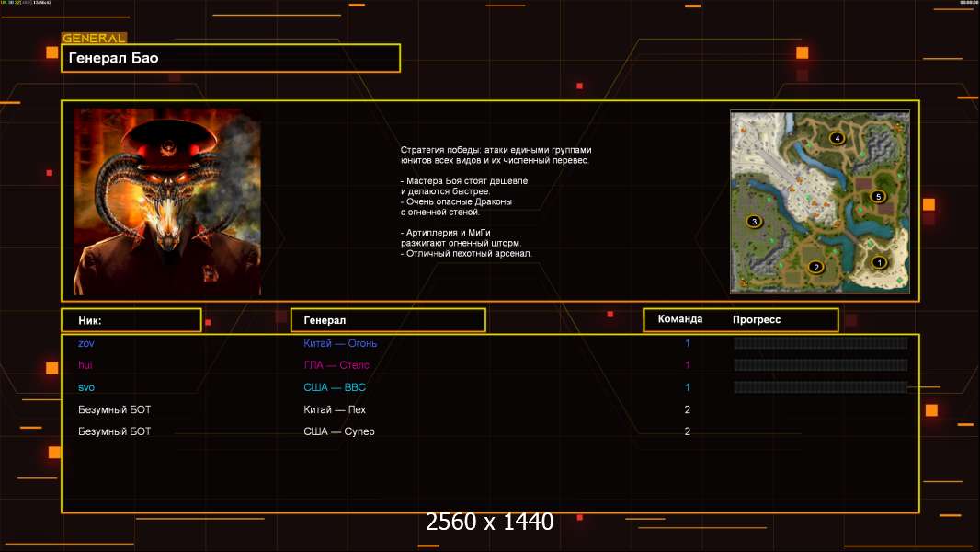Click the GENERAL tag above the name box
The image size is (980, 552).
[x=94, y=39]
